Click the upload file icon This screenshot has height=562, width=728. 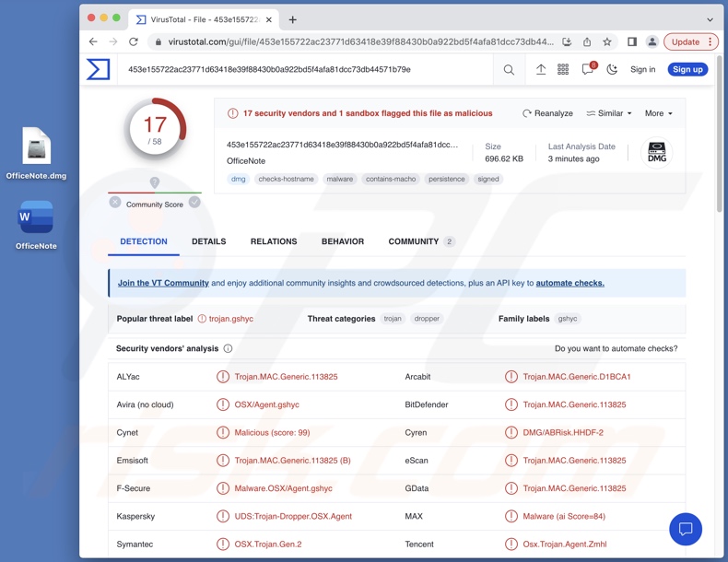541,70
